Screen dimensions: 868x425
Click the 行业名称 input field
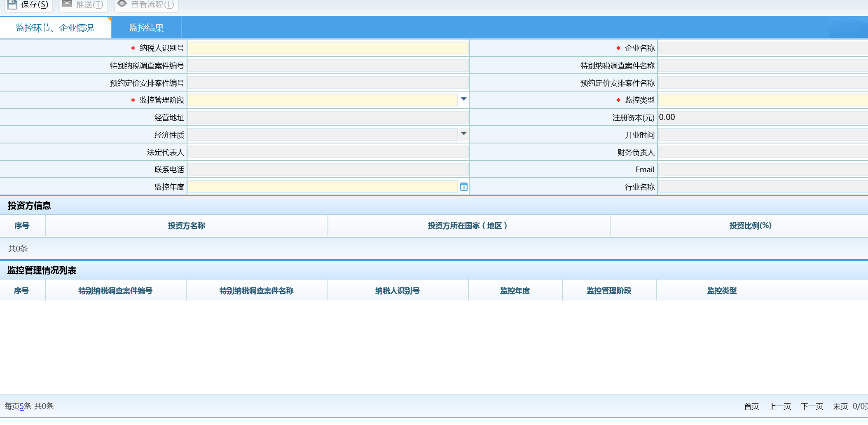click(763, 187)
